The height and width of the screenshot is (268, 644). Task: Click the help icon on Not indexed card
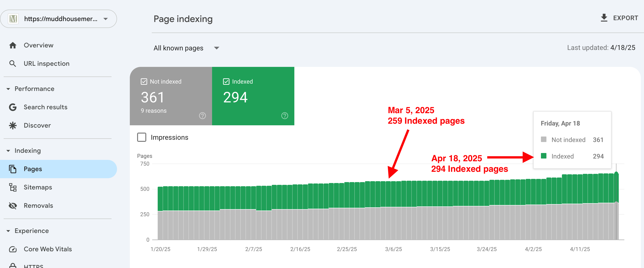coord(202,116)
